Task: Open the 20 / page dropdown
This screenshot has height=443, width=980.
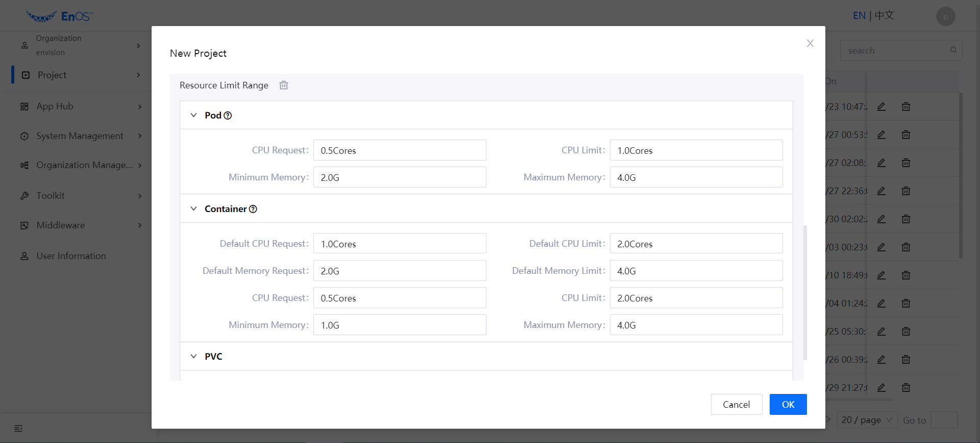Action: coord(867,420)
